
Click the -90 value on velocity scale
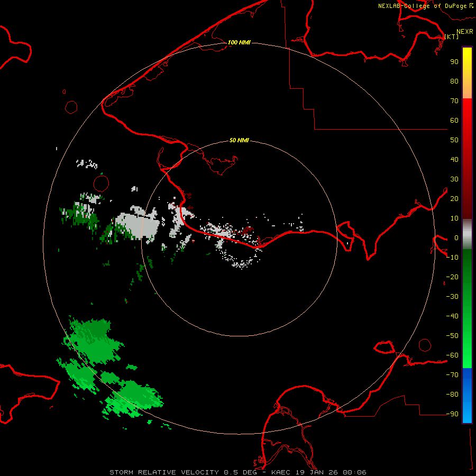pos(452,414)
